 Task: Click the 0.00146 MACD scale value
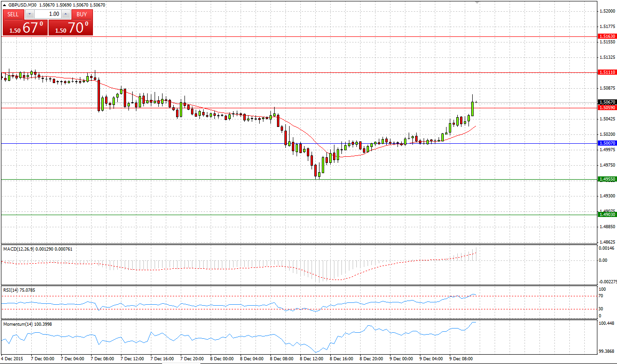point(607,249)
